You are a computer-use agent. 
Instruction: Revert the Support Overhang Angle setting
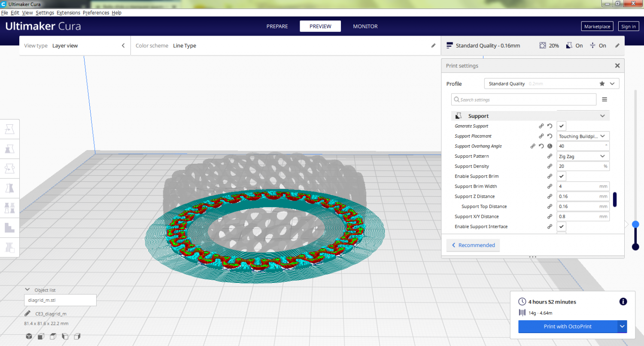coord(541,146)
